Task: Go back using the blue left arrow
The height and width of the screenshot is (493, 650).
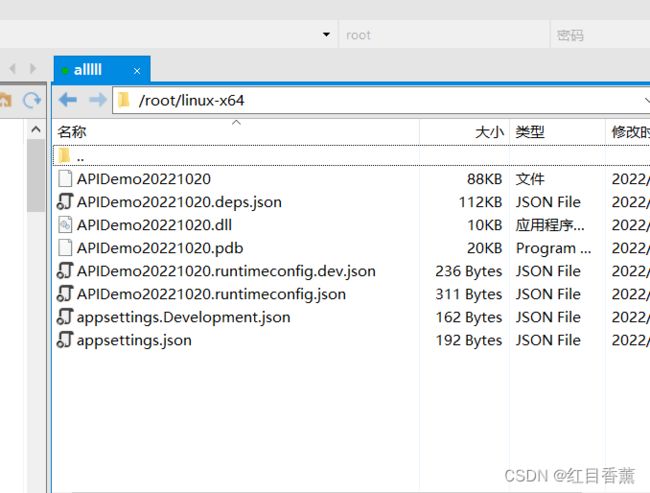Action: point(68,100)
